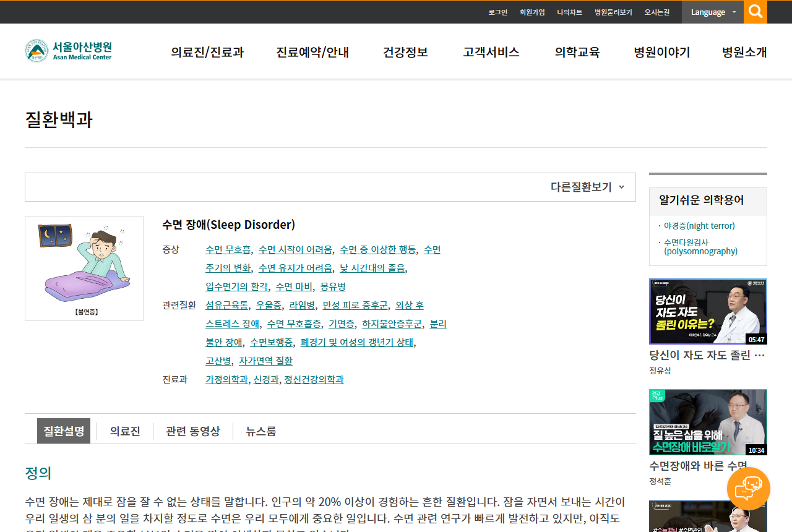792x532 pixels.
Task: Open the 기면증 related disease link
Action: (342, 324)
